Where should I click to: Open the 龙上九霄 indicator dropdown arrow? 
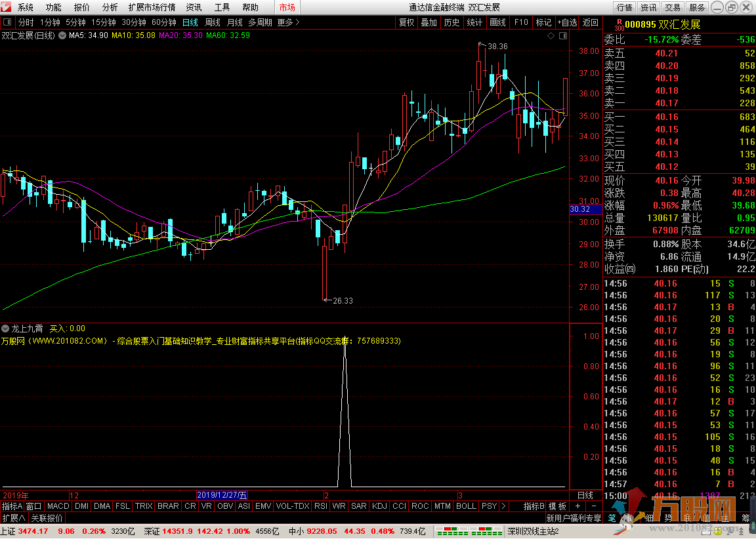[5, 329]
